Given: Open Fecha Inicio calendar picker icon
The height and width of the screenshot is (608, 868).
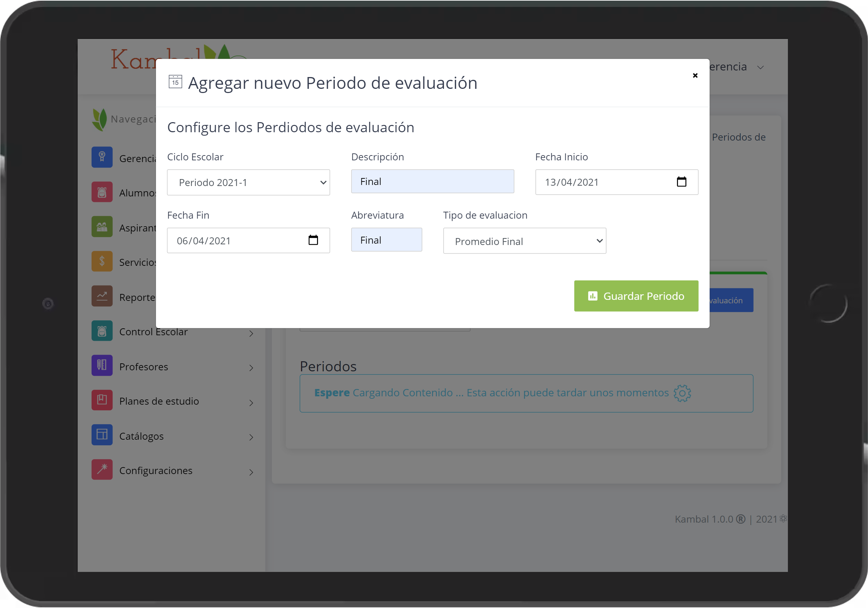Looking at the screenshot, I should [x=681, y=182].
